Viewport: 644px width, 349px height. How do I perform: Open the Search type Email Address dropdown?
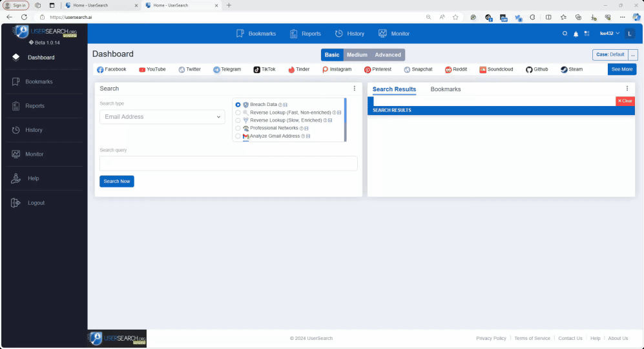[162, 117]
